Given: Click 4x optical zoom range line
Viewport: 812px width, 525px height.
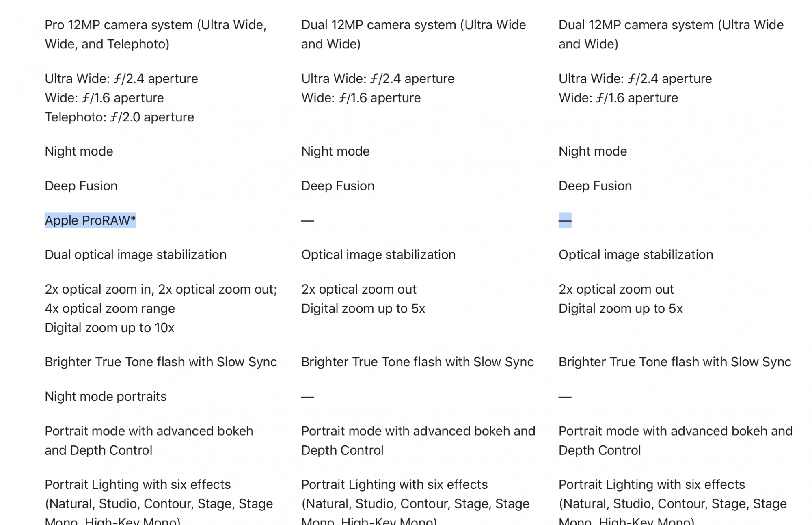Looking at the screenshot, I should (110, 309).
